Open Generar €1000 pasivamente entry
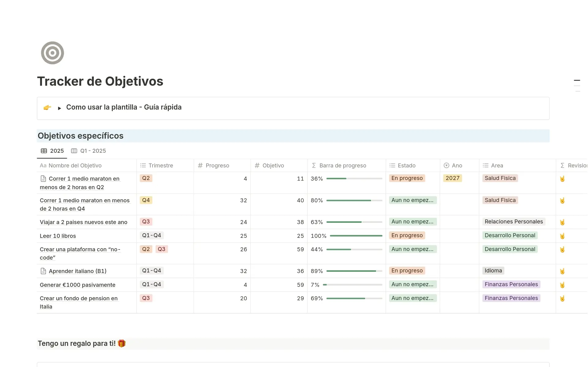588x367 pixels. coord(77,285)
